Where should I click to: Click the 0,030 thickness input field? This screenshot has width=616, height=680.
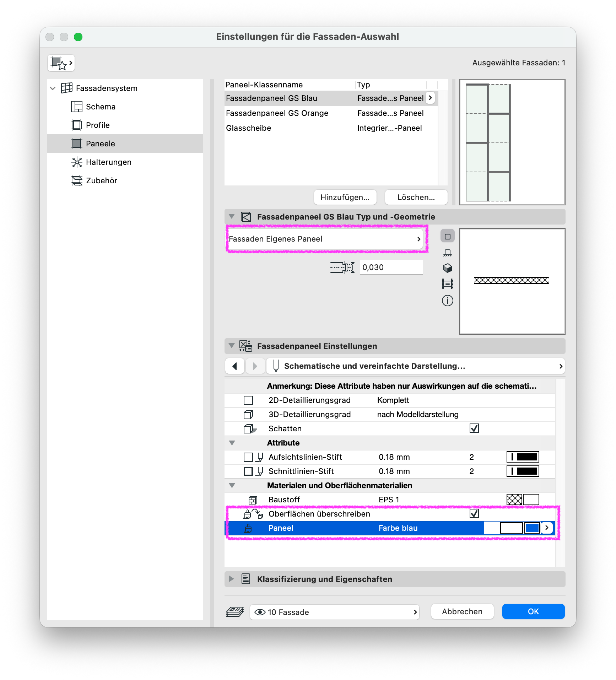pos(391,267)
